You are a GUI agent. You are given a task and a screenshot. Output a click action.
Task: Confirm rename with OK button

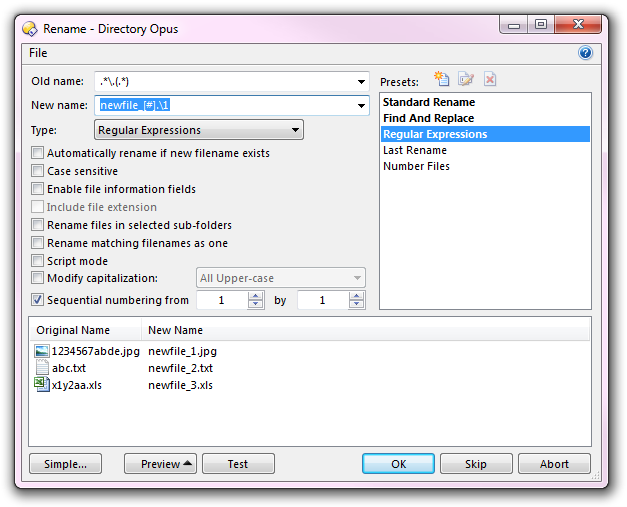pos(398,464)
